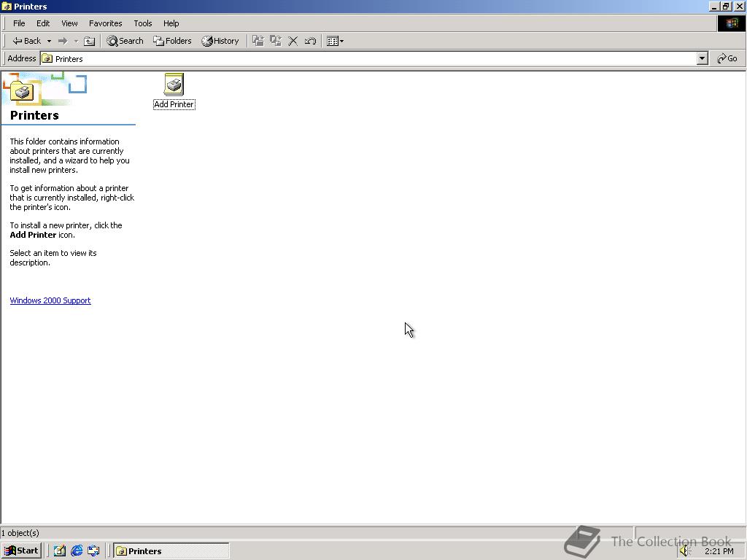The image size is (747, 560).
Task: Click the Back toolbar button
Action: tap(27, 41)
